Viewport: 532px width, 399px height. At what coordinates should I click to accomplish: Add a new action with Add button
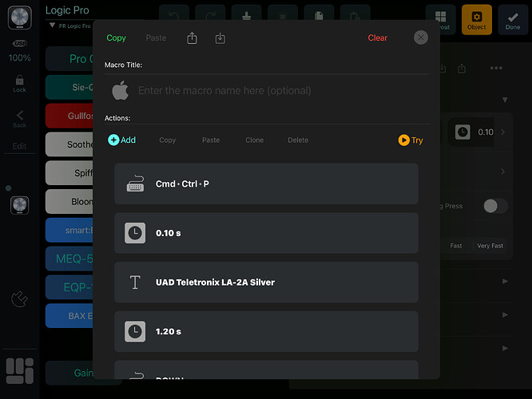click(x=121, y=140)
